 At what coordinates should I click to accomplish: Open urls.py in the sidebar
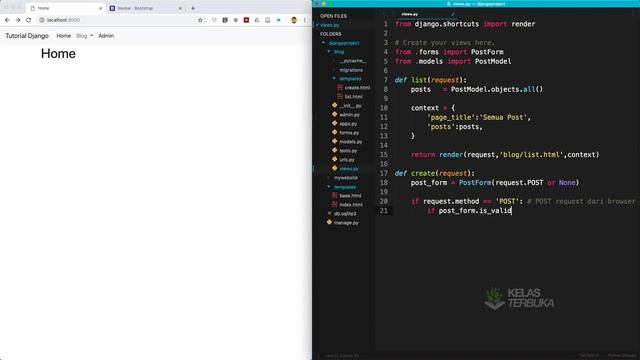click(x=347, y=160)
